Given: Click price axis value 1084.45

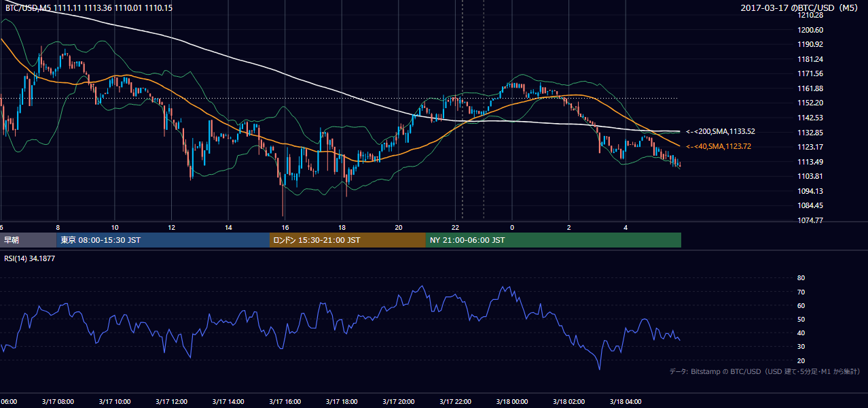Looking at the screenshot, I should [811, 205].
